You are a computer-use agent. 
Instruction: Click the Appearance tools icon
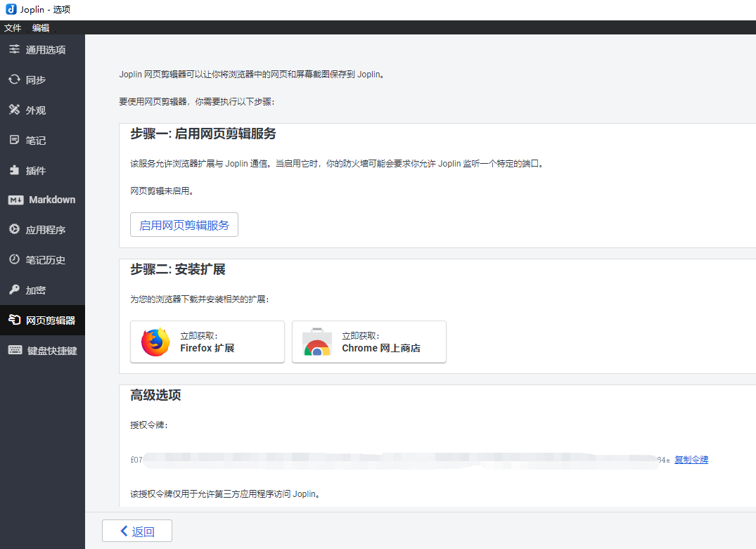15,110
